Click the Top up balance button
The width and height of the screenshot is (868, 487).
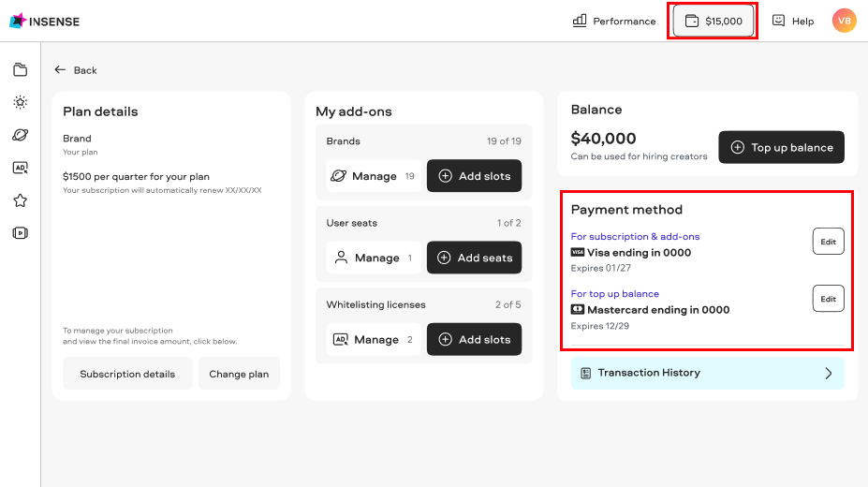tap(781, 147)
